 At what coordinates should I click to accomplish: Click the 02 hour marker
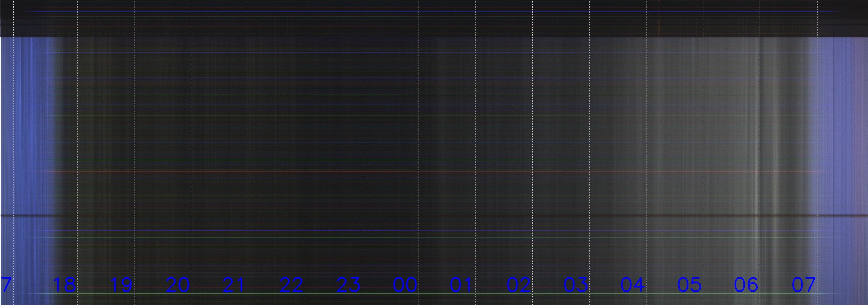pos(519,285)
